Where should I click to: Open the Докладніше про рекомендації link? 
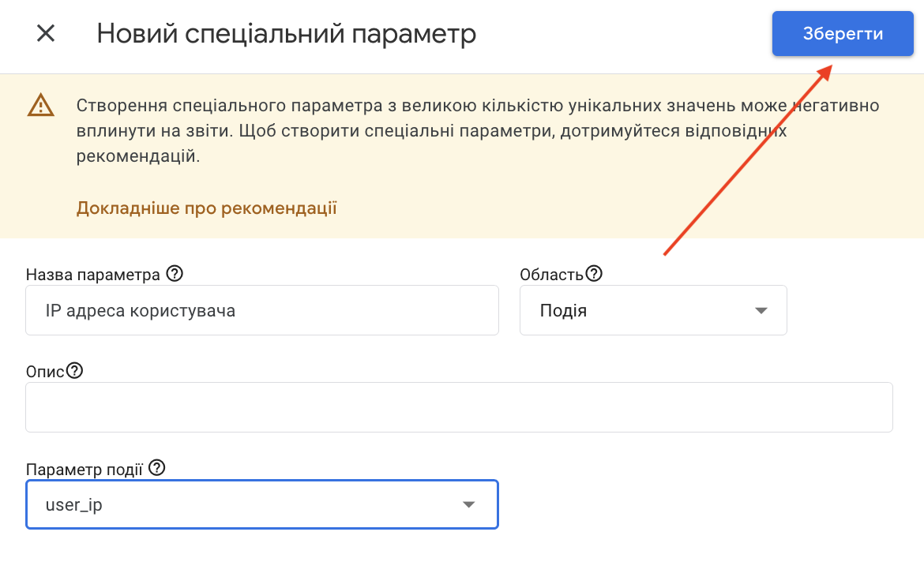click(x=206, y=208)
